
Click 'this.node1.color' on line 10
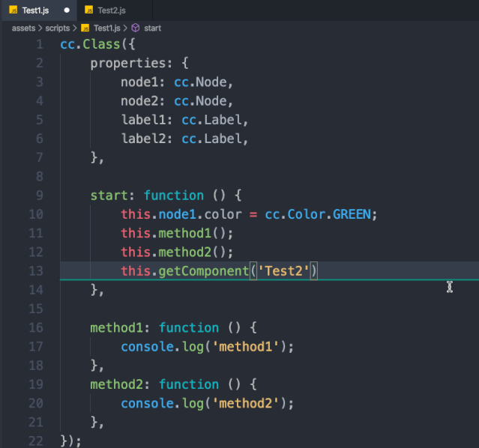tap(181, 214)
